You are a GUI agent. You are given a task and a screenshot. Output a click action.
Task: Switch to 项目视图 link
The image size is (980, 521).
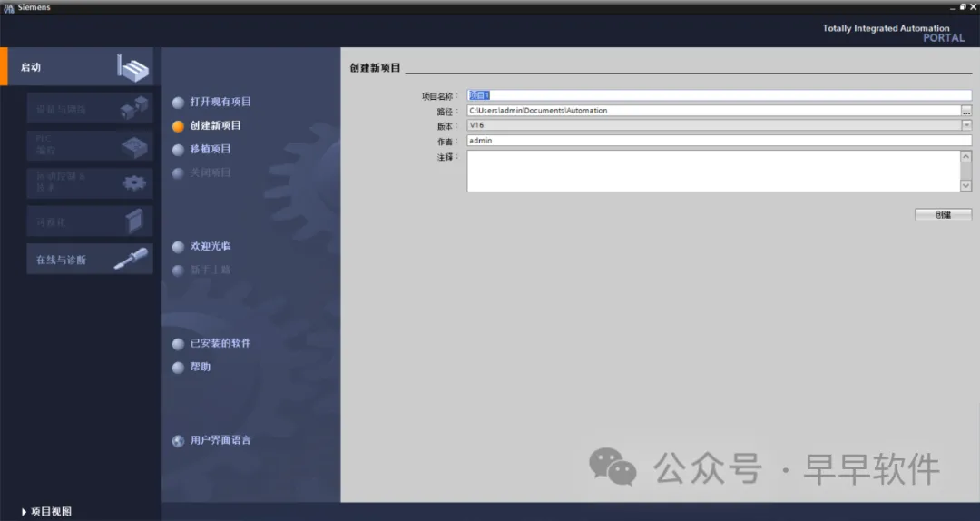coord(51,512)
